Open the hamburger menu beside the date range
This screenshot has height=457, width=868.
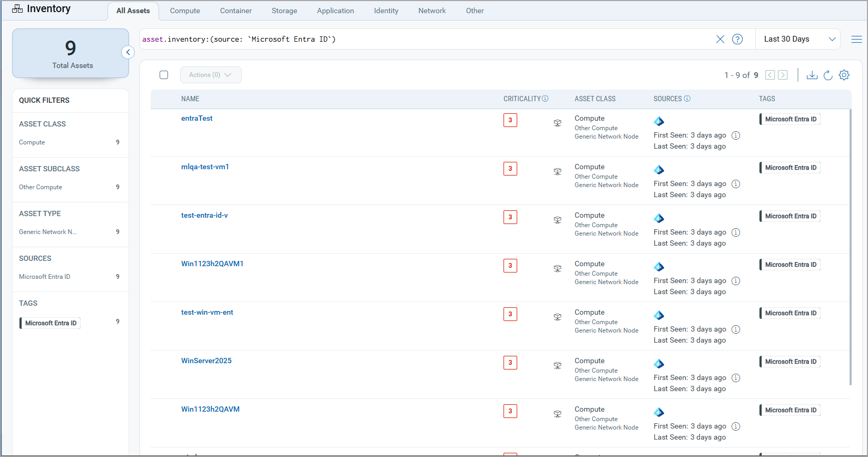(856, 39)
